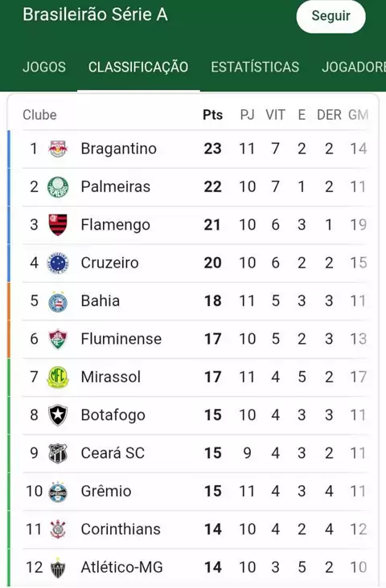Open the Palmeiras team name link
386x588 pixels.
115,186
